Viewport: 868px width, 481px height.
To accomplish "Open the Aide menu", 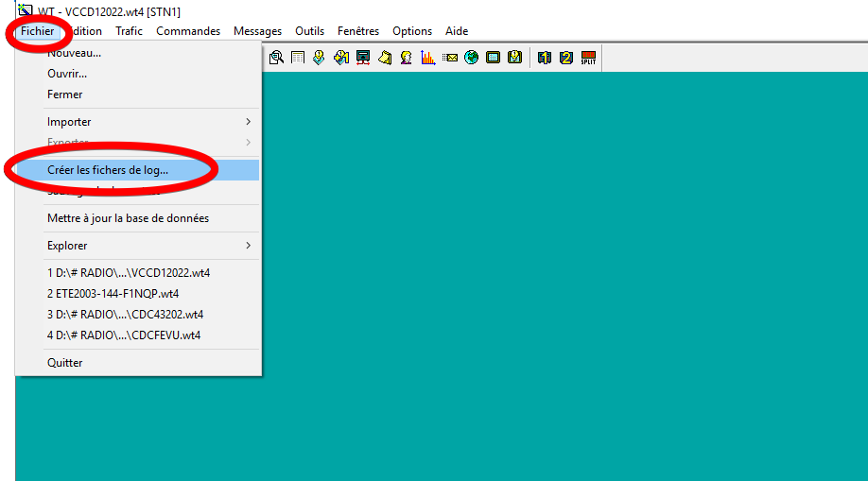I will click(x=457, y=31).
